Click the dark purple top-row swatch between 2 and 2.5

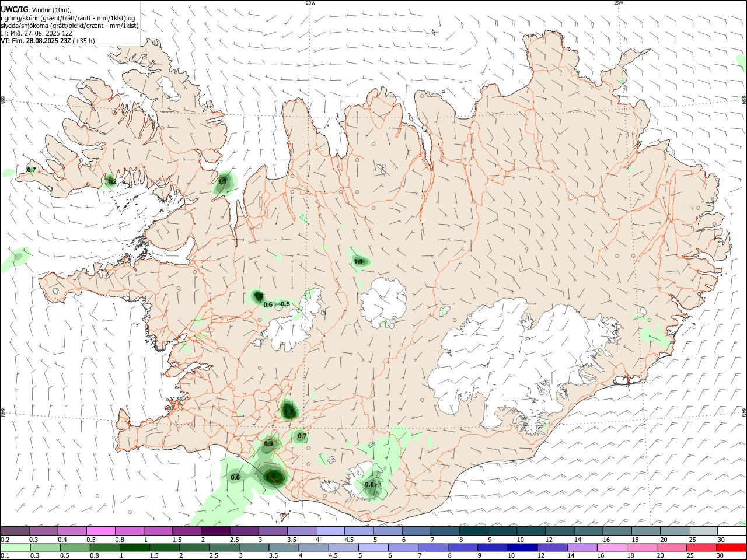click(x=215, y=531)
